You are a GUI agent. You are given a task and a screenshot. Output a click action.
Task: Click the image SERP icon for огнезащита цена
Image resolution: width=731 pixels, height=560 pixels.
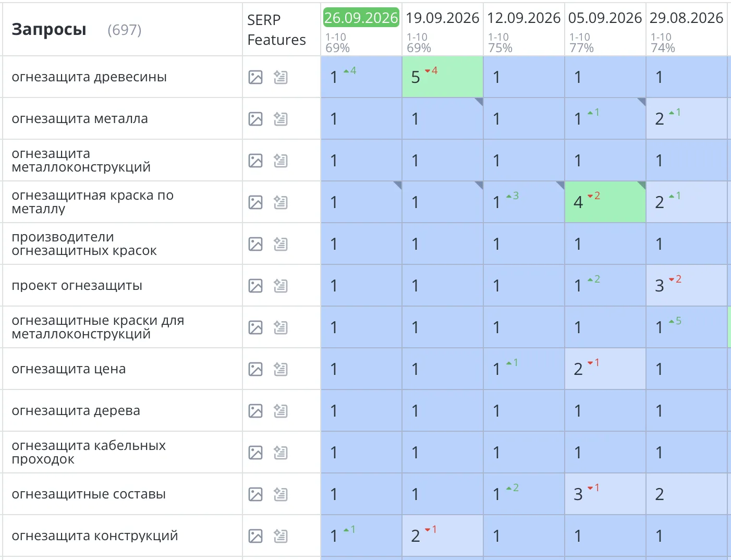pos(255,369)
